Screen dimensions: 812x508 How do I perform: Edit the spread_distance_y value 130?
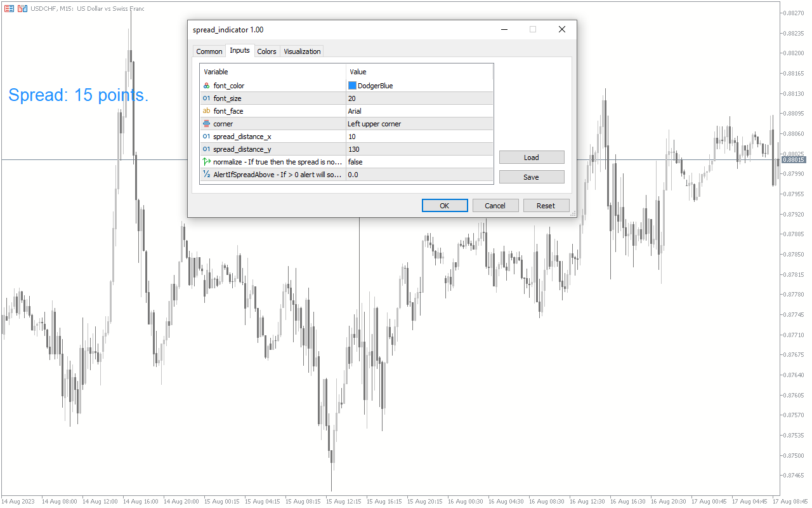coord(419,149)
